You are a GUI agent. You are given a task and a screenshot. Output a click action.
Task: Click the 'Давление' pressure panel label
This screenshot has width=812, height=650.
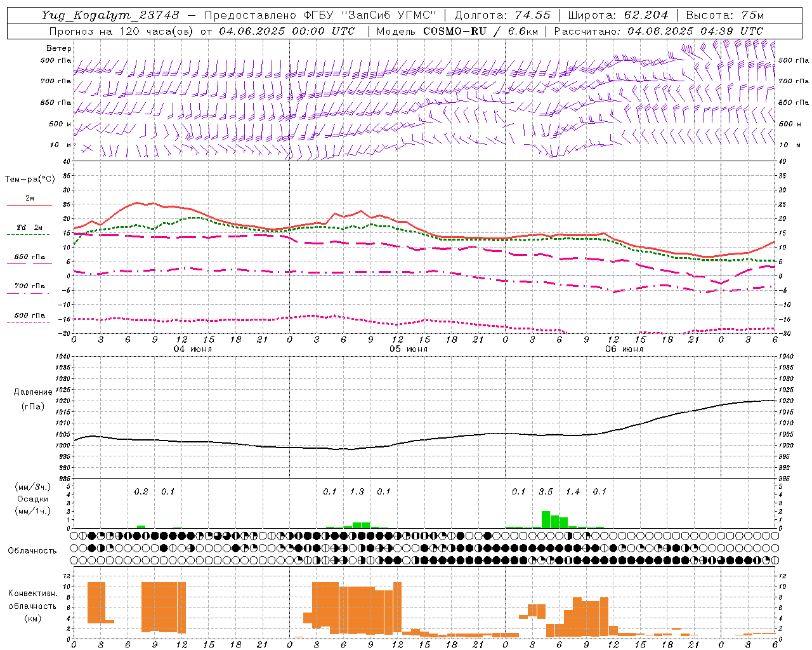tap(33, 392)
